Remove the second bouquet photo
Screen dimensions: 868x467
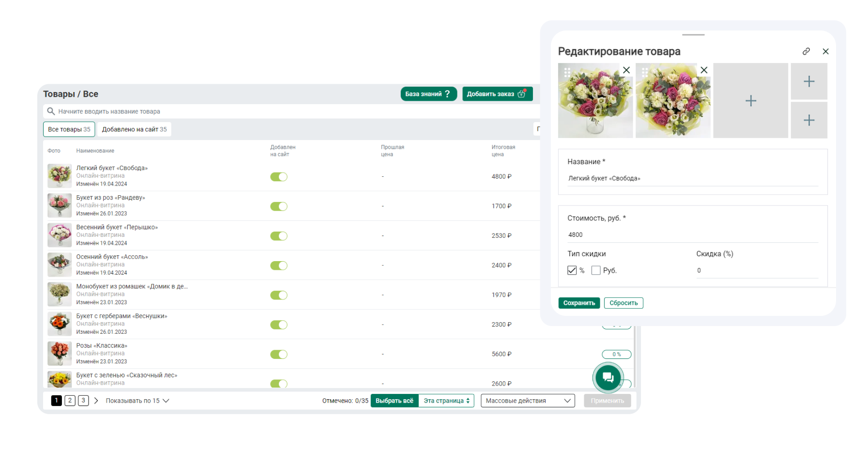click(x=704, y=70)
